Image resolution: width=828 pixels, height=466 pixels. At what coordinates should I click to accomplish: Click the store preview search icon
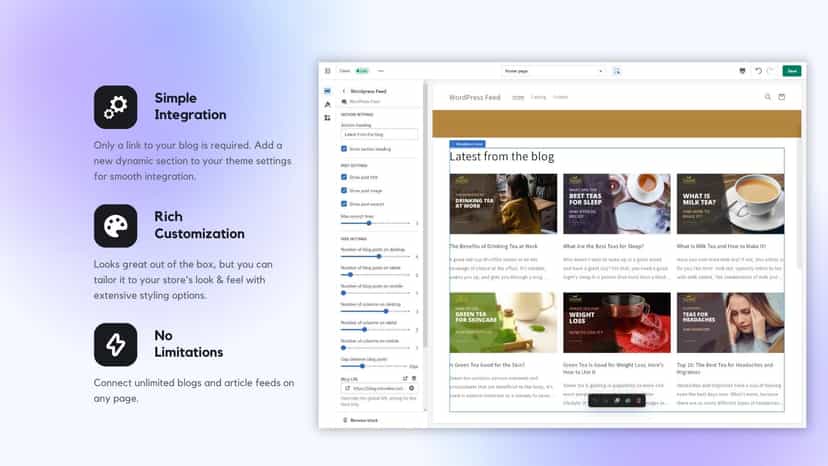[768, 97]
